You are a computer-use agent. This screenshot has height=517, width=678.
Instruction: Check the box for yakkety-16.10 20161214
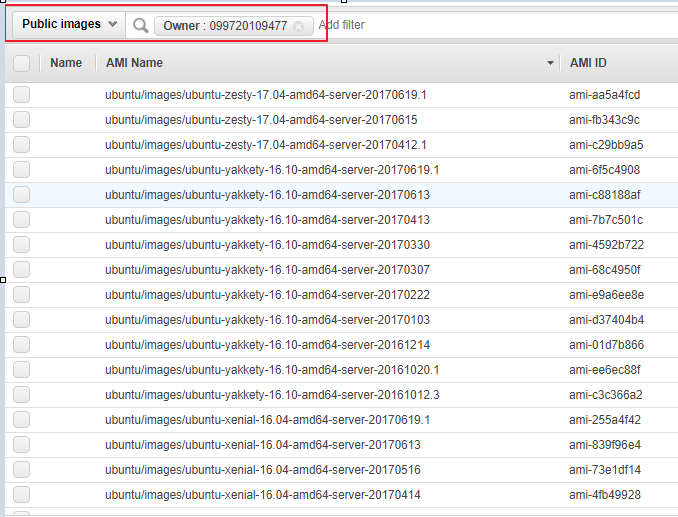[21, 345]
